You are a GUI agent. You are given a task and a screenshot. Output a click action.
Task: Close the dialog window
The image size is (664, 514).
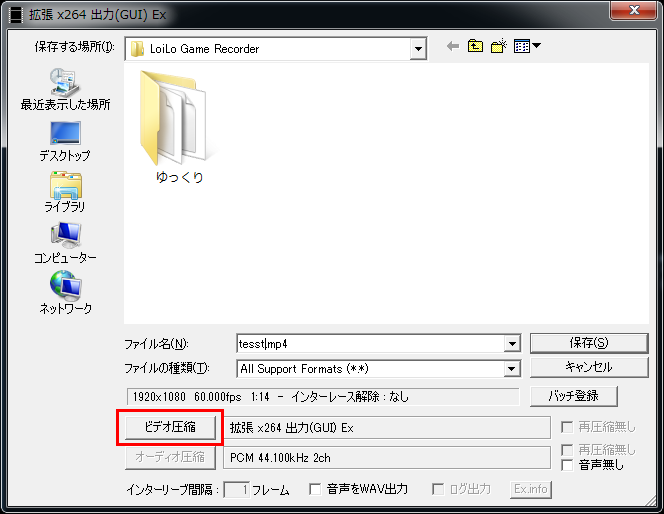point(634,10)
